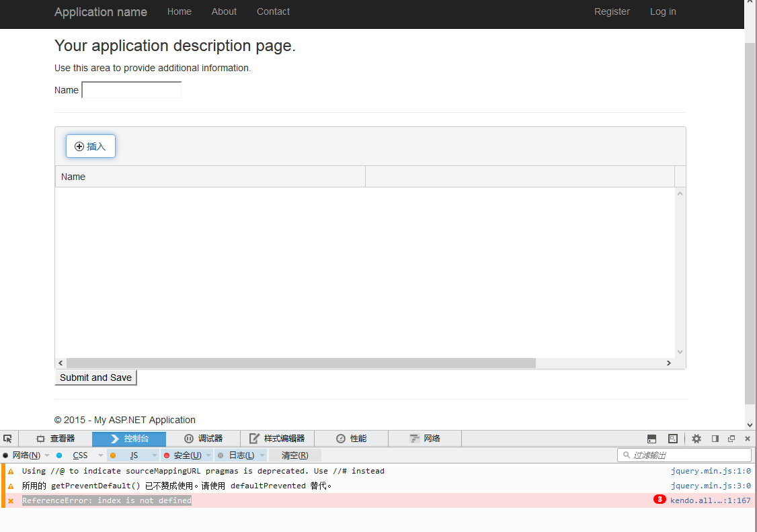This screenshot has width=757, height=532.
Task: Toggle the 安全(U) console filter
Action: [184, 455]
